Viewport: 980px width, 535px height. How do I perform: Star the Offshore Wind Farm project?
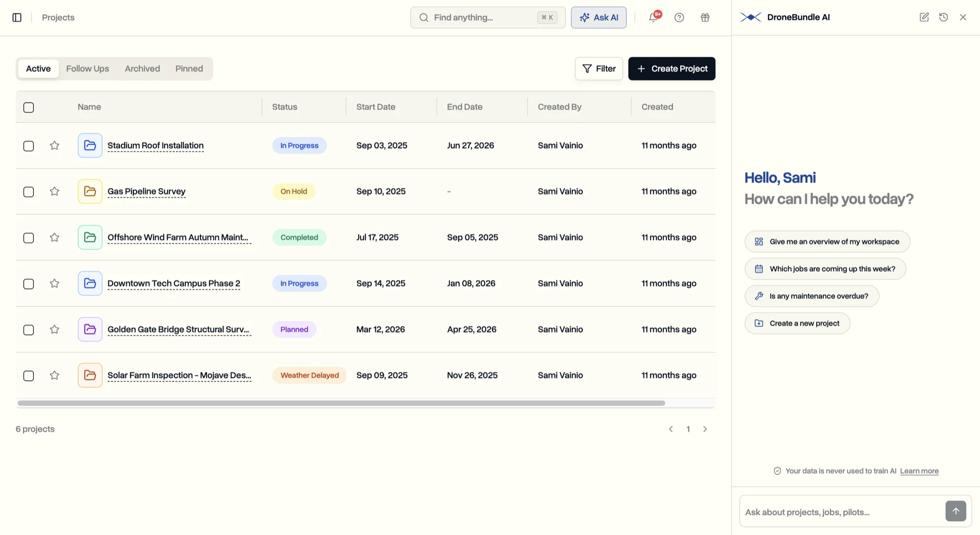[x=54, y=238]
